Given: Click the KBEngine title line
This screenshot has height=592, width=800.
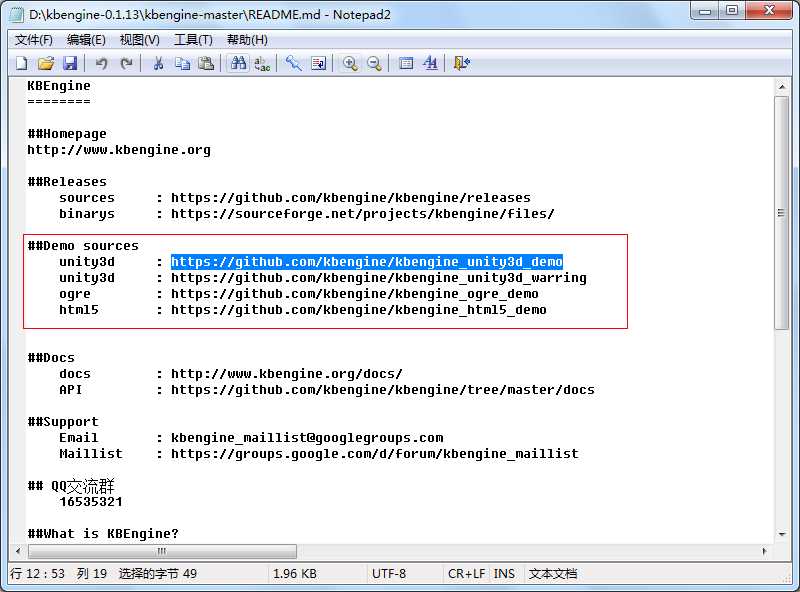Looking at the screenshot, I should (x=59, y=86).
